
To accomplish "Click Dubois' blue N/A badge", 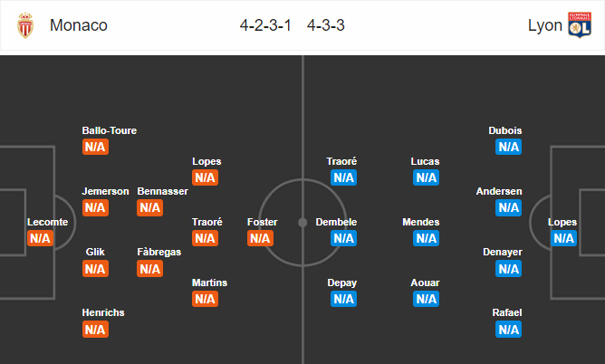I will 508,147.
